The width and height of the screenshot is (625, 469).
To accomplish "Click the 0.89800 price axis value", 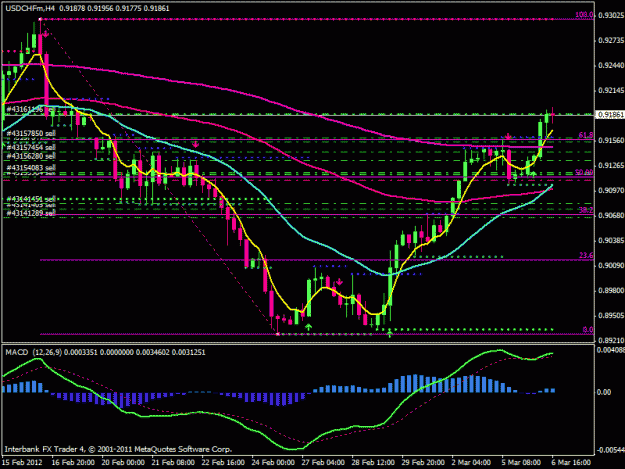I will [x=611, y=290].
